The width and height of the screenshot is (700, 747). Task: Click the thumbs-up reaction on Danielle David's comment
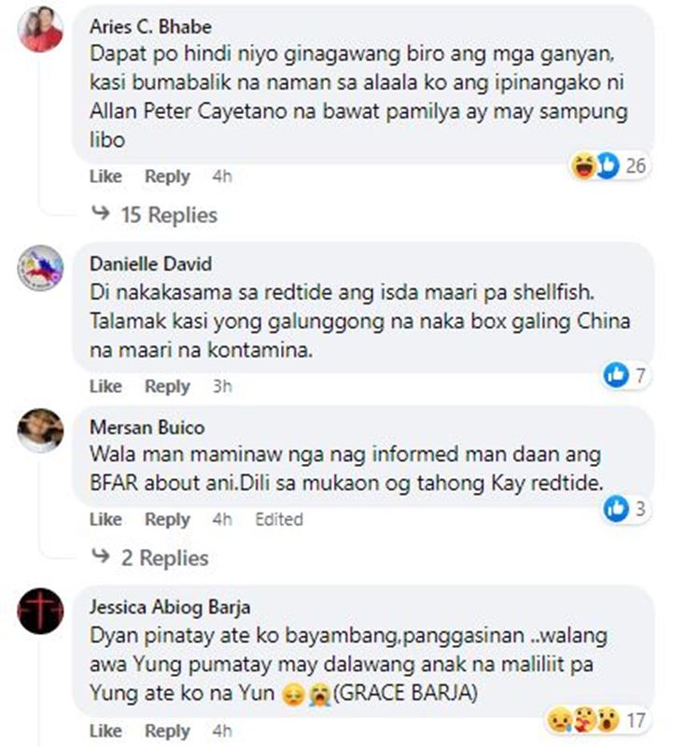tap(616, 375)
